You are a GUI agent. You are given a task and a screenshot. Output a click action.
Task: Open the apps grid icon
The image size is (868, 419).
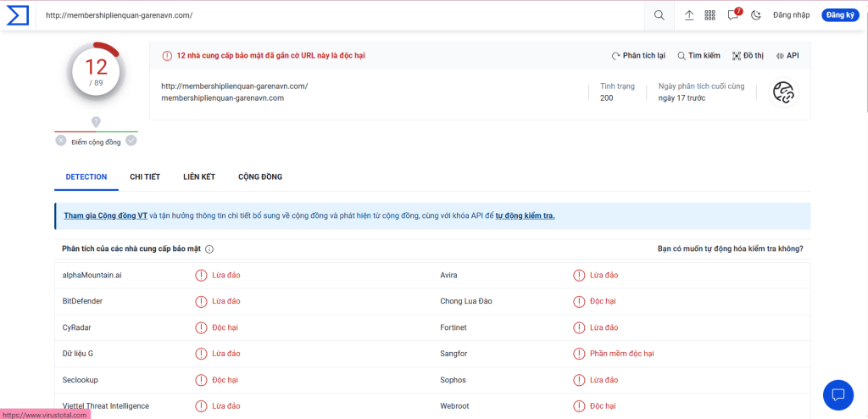709,15
